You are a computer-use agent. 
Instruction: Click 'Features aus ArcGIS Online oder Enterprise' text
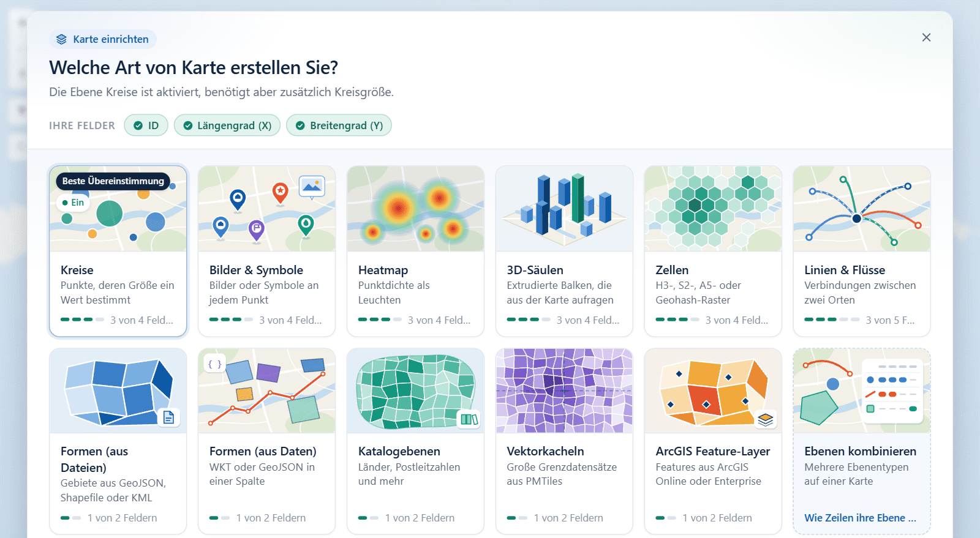tap(708, 474)
